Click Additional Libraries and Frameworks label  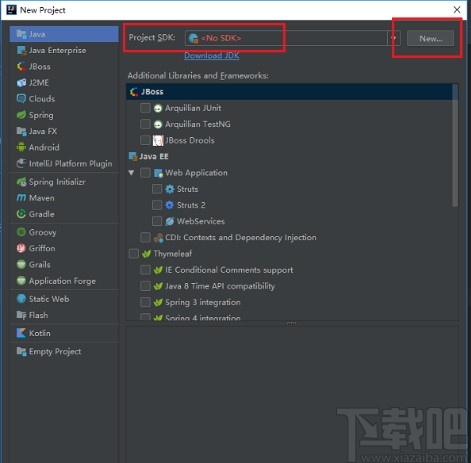point(198,76)
